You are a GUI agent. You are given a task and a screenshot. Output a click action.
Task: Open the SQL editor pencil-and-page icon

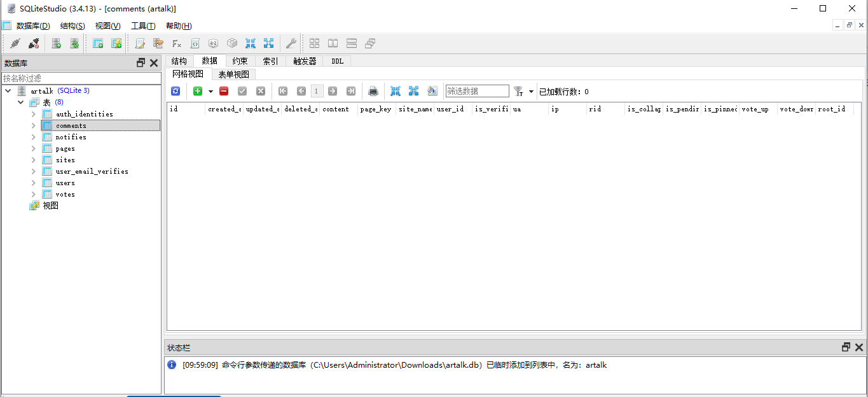(140, 43)
